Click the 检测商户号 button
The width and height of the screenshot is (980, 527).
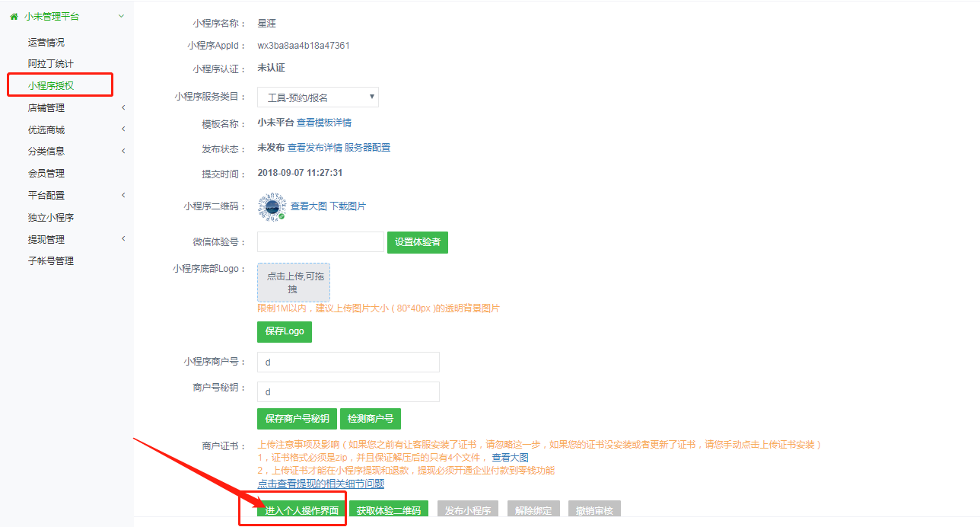(x=371, y=419)
